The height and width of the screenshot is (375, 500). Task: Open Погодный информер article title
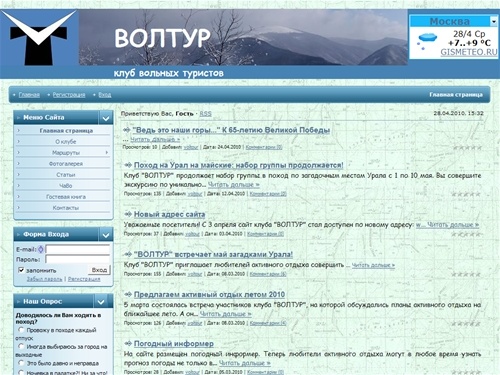[x=174, y=343]
